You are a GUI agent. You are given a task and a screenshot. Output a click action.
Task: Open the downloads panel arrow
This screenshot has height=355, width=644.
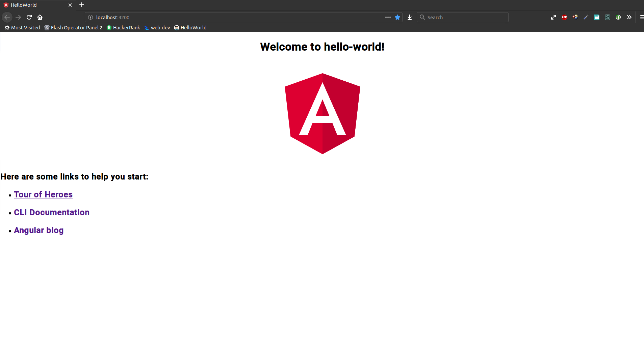point(410,17)
